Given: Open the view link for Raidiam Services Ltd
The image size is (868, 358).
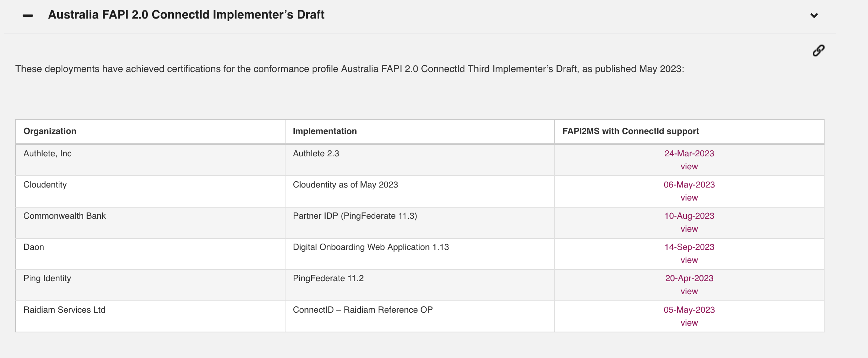Looking at the screenshot, I should [x=689, y=322].
